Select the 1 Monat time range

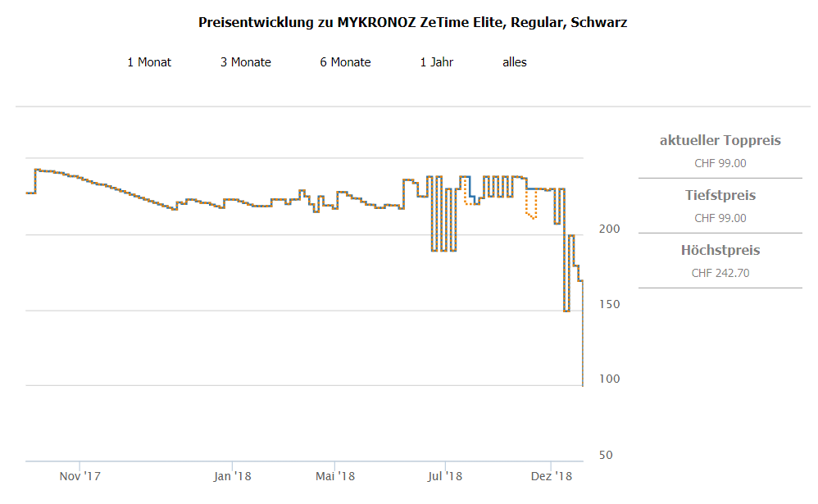click(149, 62)
